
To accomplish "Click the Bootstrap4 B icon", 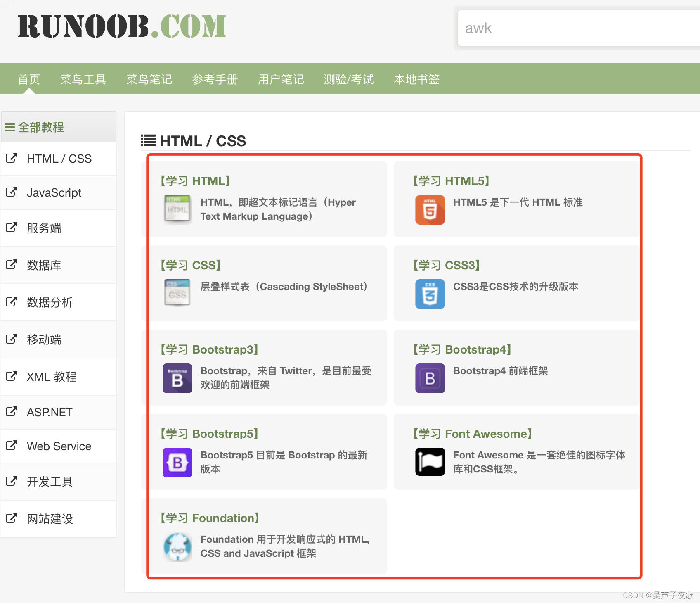I will tap(430, 378).
